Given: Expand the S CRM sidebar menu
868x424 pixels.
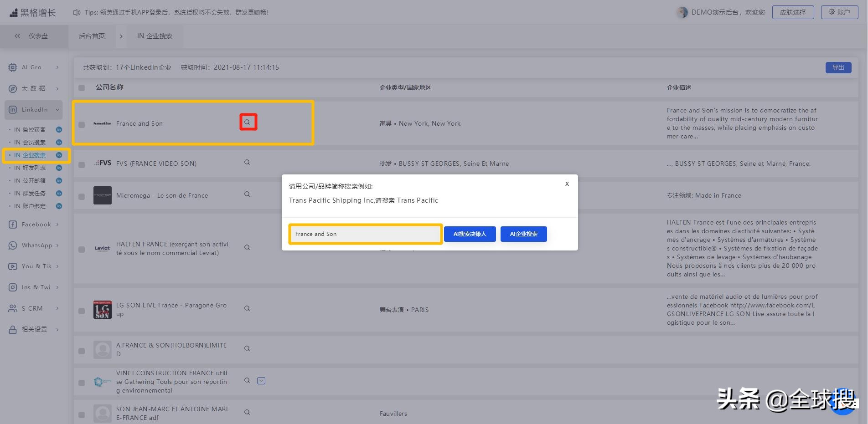Looking at the screenshot, I should (57, 308).
